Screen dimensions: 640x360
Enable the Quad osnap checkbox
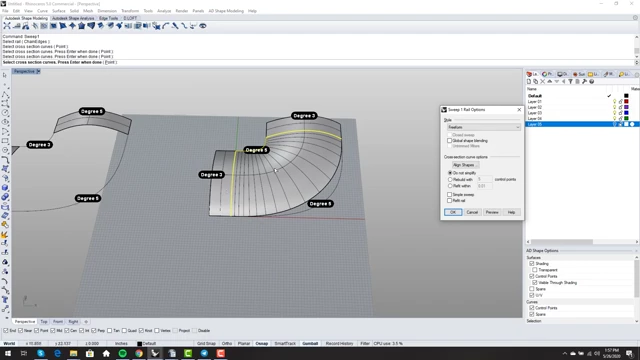[x=124, y=331]
